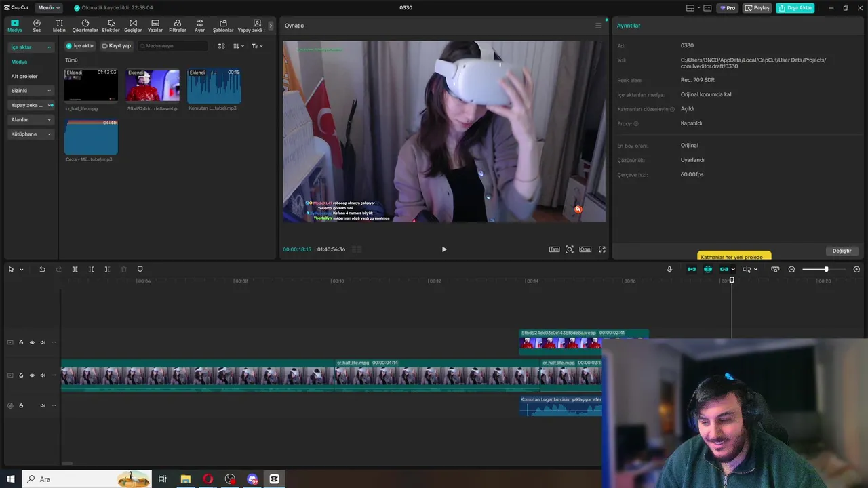Open the keyboard shortcuts icon in title bar

tap(707, 8)
